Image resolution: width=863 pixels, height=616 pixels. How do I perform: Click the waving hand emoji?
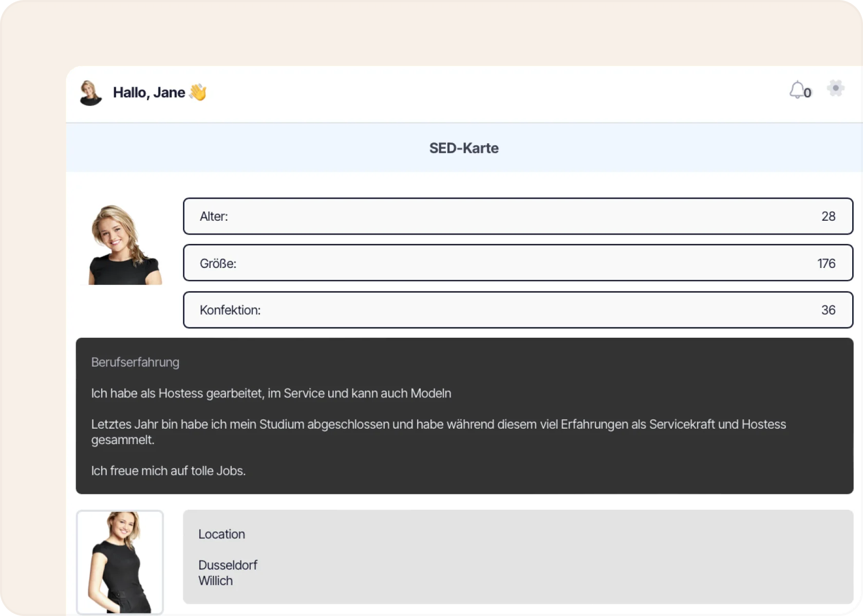[198, 92]
